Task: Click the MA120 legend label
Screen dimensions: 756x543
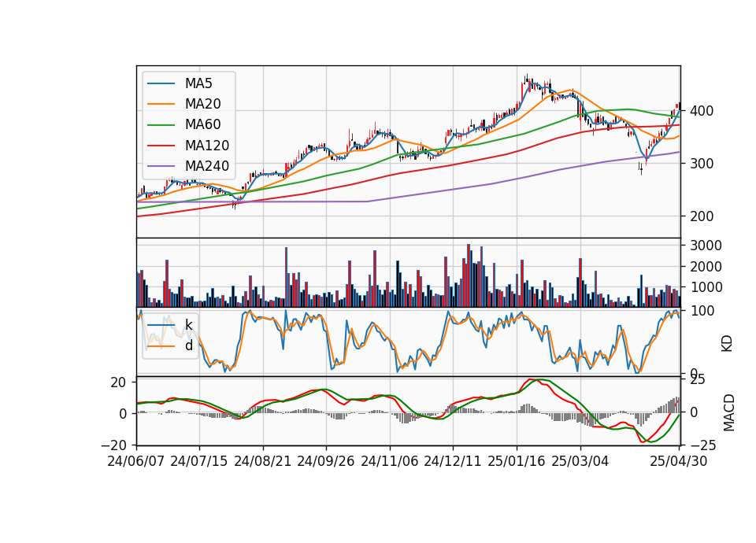Action: pyautogui.click(x=207, y=146)
